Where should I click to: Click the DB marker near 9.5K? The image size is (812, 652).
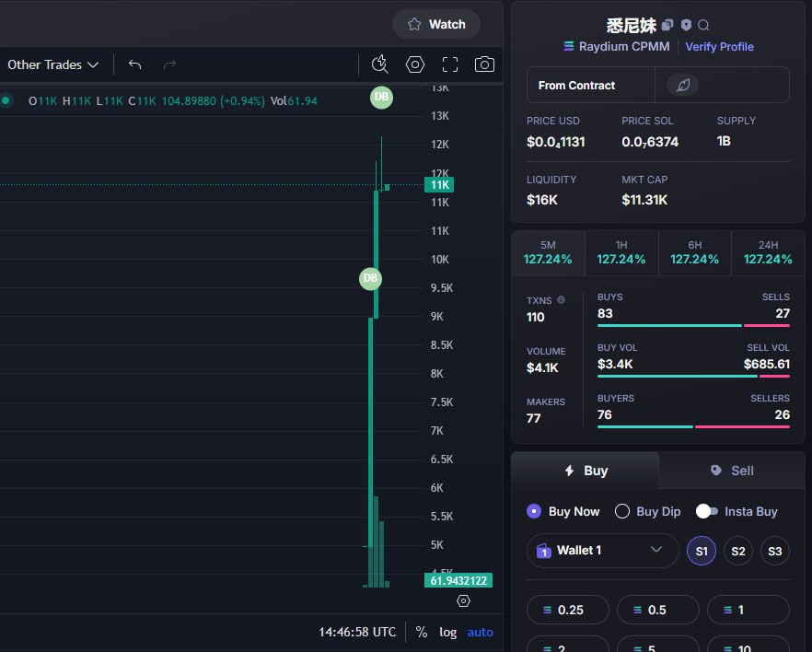pyautogui.click(x=370, y=279)
